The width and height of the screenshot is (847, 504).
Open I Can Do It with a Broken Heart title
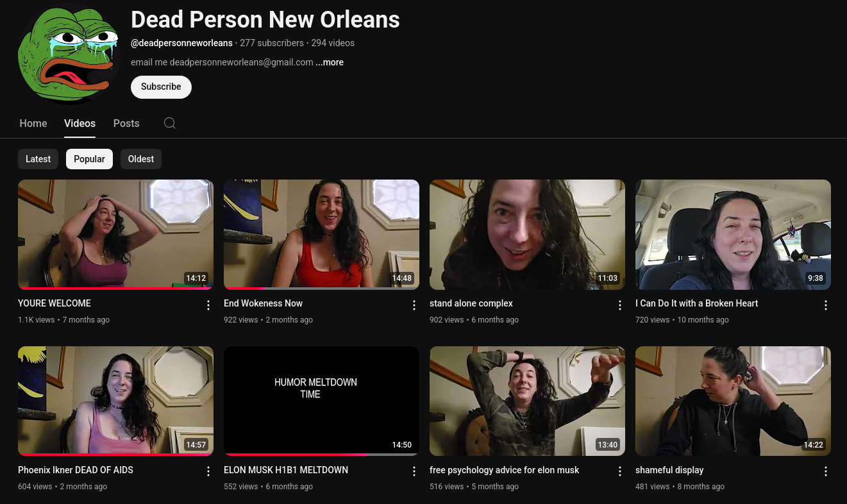tap(697, 303)
